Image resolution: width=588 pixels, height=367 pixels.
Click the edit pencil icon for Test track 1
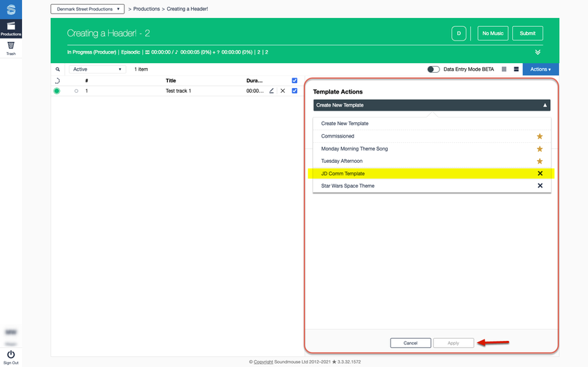pos(272,91)
